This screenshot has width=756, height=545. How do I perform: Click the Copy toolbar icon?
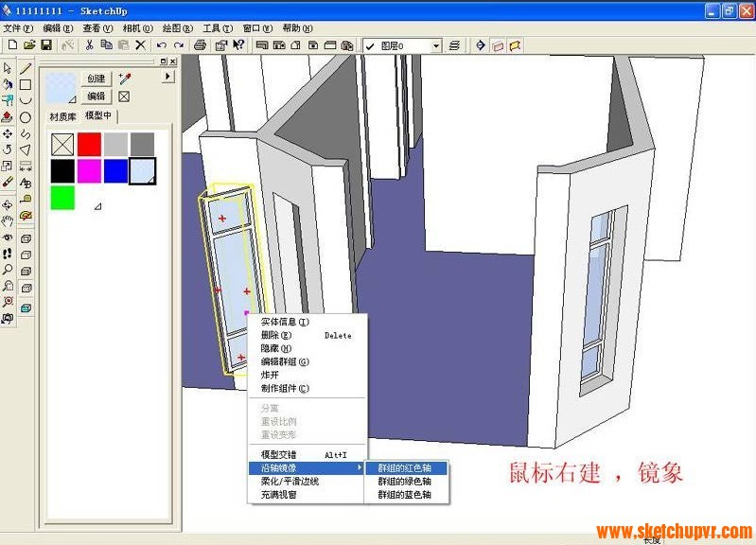pos(106,45)
